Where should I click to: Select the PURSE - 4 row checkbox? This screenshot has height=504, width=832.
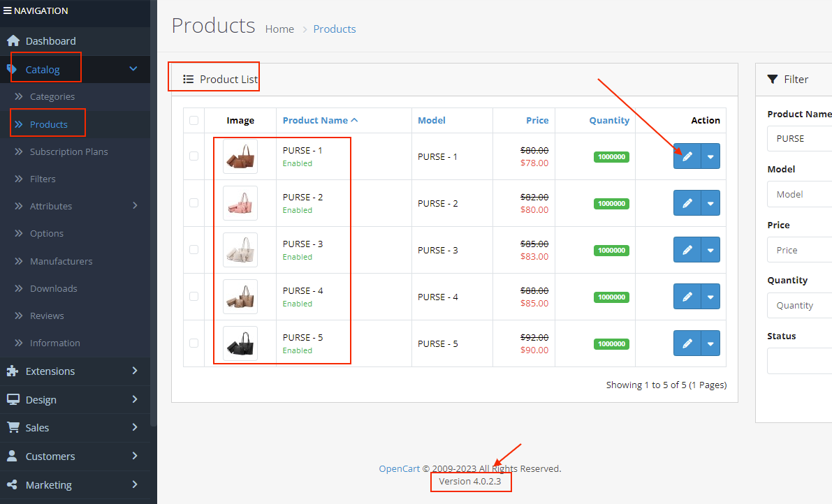point(194,297)
